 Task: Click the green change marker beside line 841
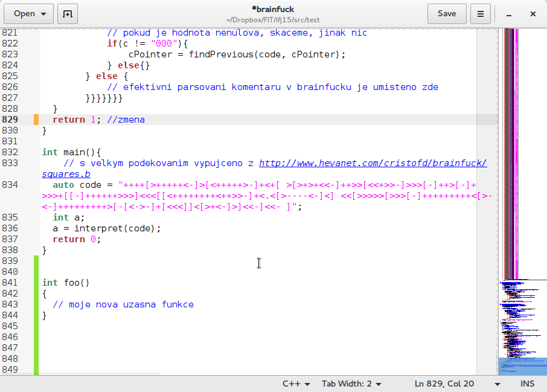click(36, 283)
